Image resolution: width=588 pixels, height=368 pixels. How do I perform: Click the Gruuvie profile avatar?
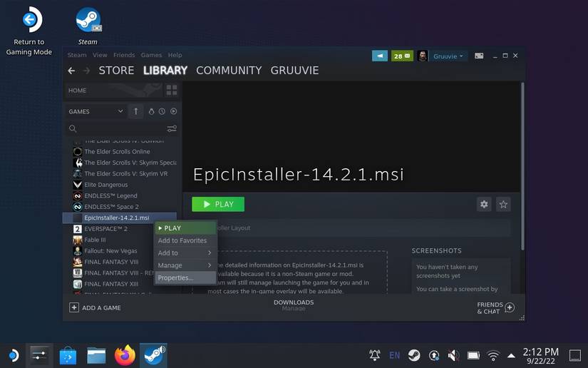point(423,56)
